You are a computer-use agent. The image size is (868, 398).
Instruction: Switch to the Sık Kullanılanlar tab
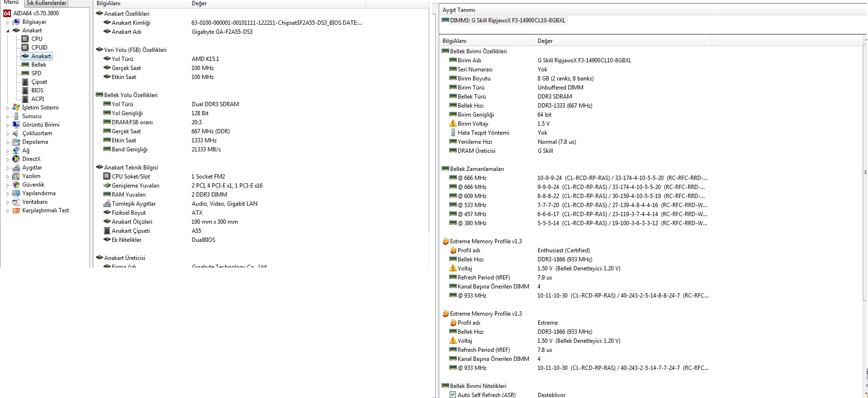(x=46, y=3)
